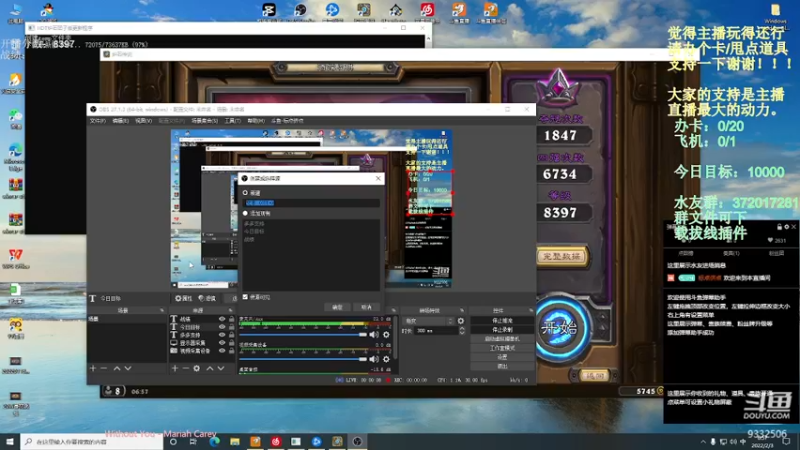Open settings gear for first mixer channel
800x450 pixels.
(386, 335)
